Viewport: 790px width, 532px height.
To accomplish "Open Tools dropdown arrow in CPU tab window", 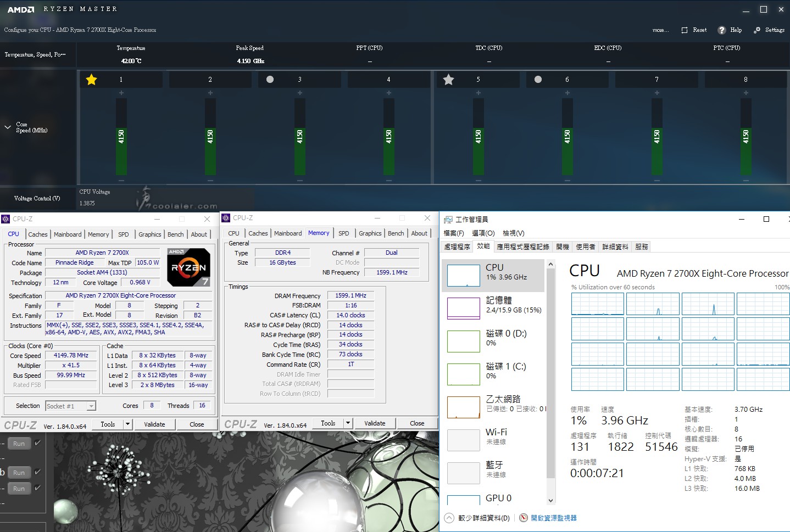I will pos(127,424).
